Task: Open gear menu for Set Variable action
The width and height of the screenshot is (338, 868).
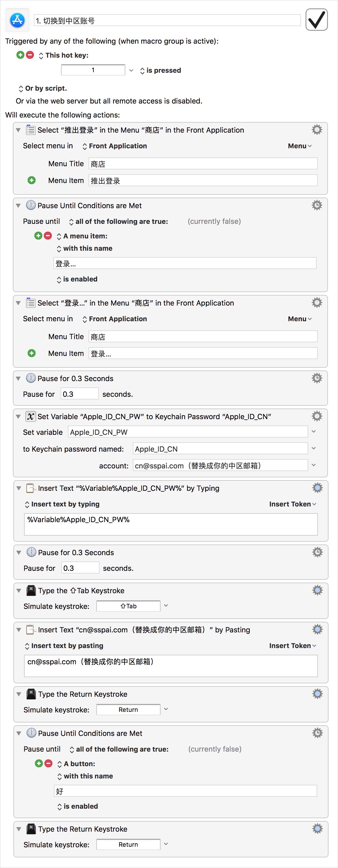Action: (x=316, y=416)
